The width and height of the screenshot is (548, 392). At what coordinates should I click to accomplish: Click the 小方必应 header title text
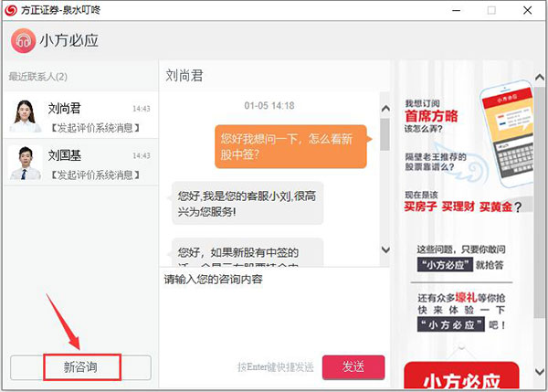[x=68, y=40]
